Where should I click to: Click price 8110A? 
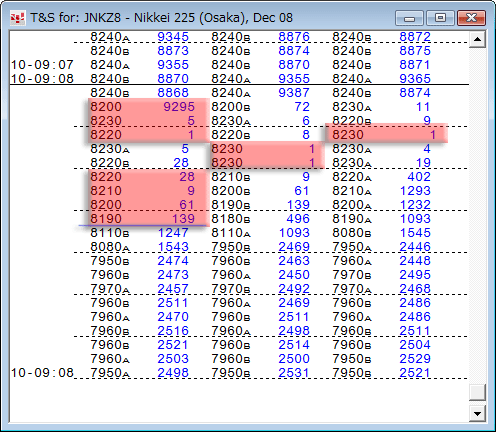[x=231, y=233]
